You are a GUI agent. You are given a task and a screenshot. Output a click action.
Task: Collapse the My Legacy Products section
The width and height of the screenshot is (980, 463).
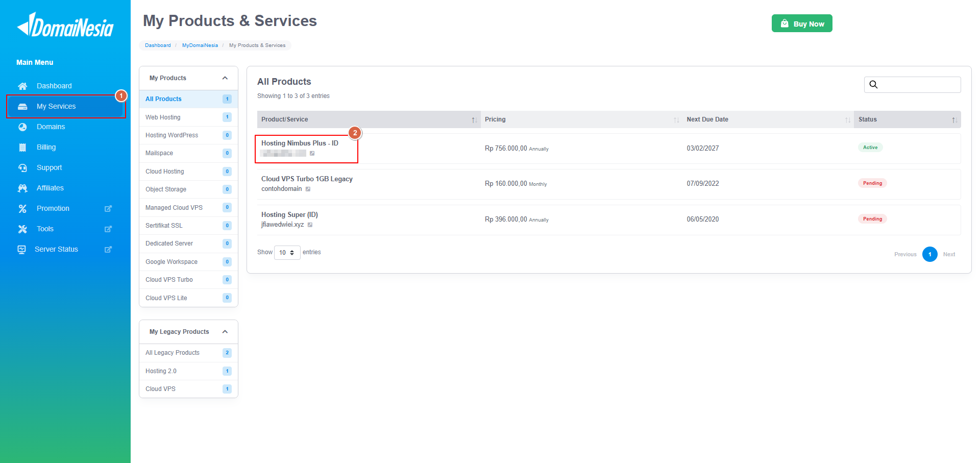(x=225, y=332)
